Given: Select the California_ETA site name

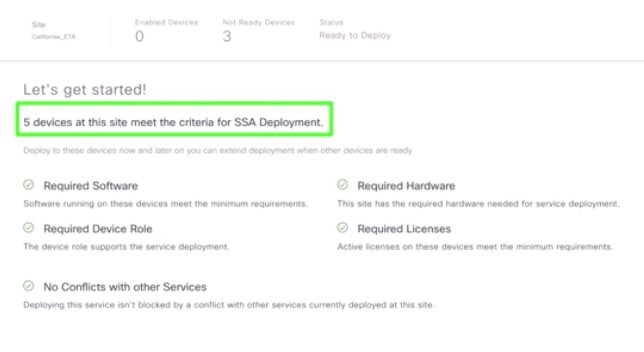Looking at the screenshot, I should [x=54, y=37].
